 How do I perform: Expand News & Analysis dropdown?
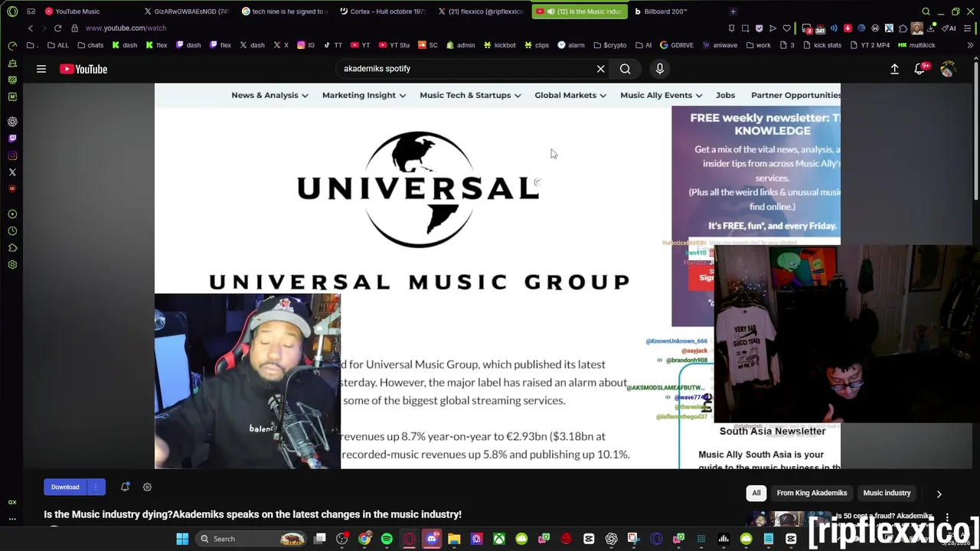pos(269,95)
